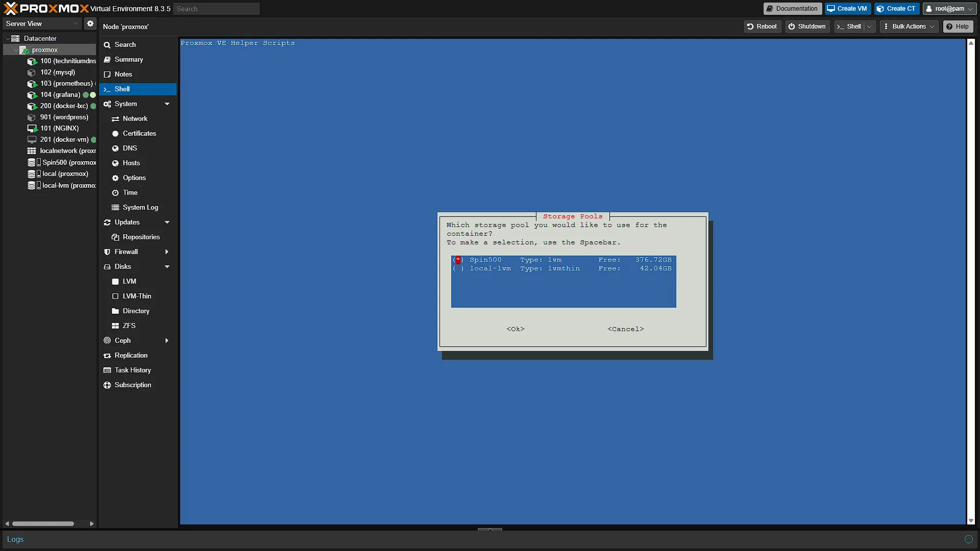The height and width of the screenshot is (551, 980).
Task: Click the LVM disk icon
Action: point(115,282)
